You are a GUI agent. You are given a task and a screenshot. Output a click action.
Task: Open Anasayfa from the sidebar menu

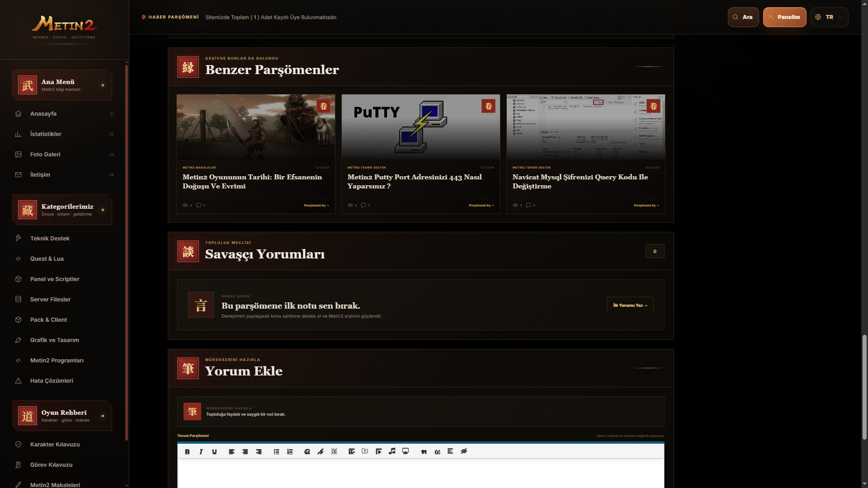click(64, 114)
